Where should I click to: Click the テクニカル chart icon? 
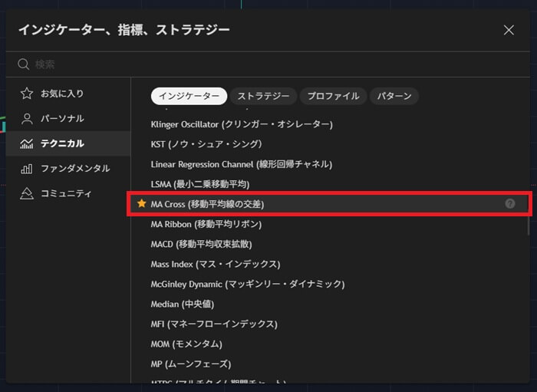27,143
